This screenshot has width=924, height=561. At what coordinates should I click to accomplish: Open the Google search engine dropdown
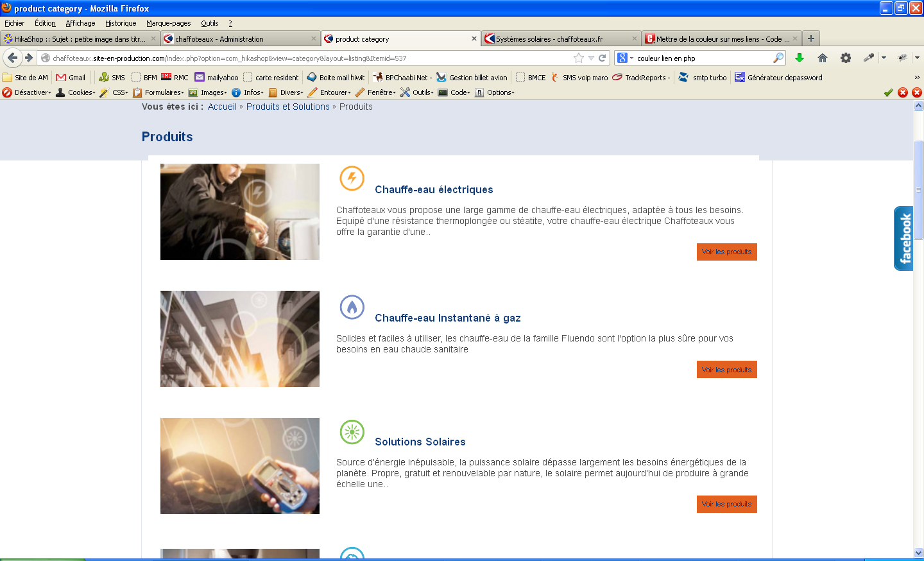pyautogui.click(x=625, y=58)
